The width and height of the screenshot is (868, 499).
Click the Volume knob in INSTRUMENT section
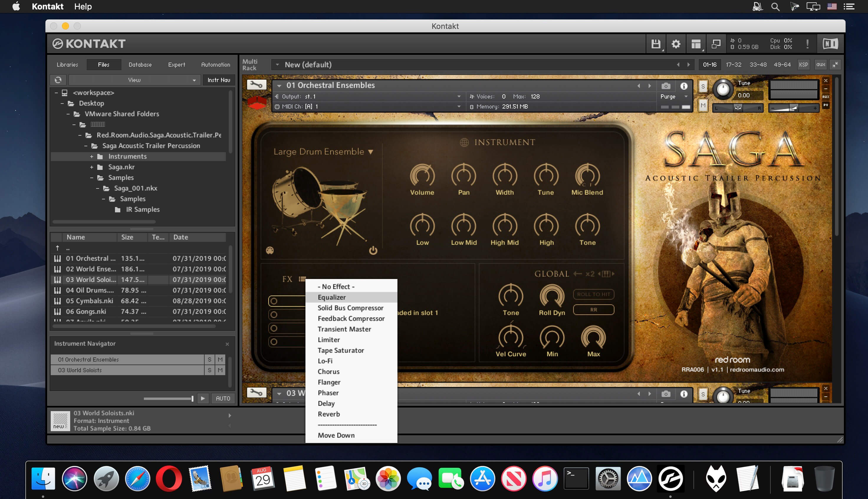422,175
